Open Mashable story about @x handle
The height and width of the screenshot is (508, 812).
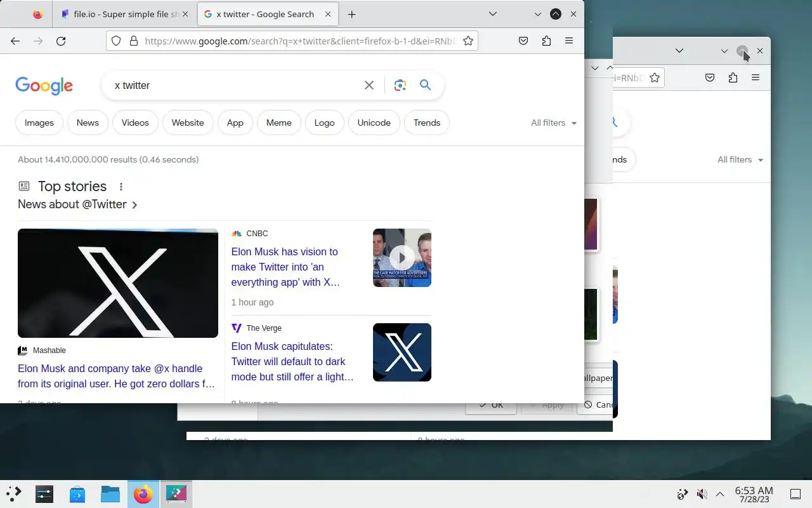coord(117,376)
